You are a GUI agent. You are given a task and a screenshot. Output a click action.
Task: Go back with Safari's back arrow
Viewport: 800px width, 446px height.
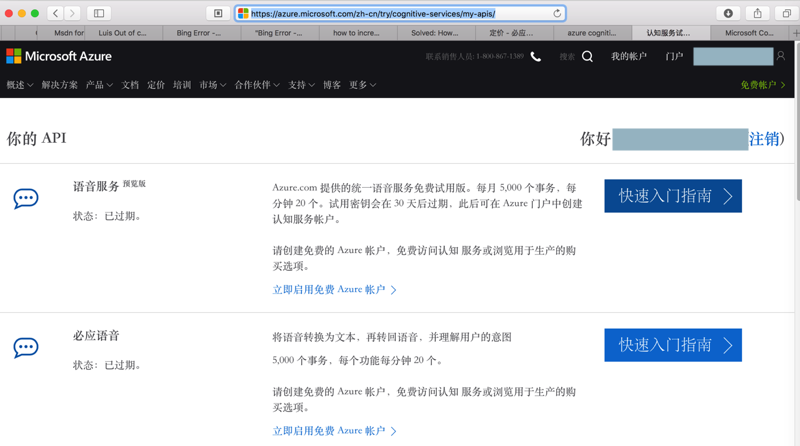coord(56,13)
